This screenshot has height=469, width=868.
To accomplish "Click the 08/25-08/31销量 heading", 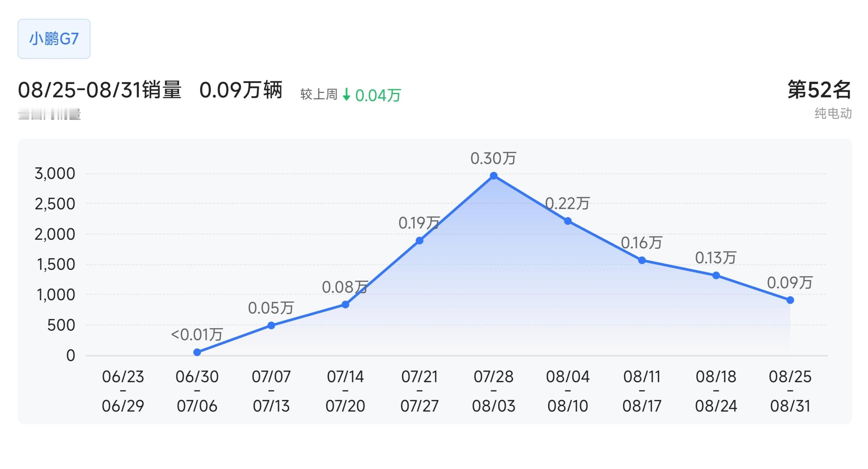I will pyautogui.click(x=99, y=90).
